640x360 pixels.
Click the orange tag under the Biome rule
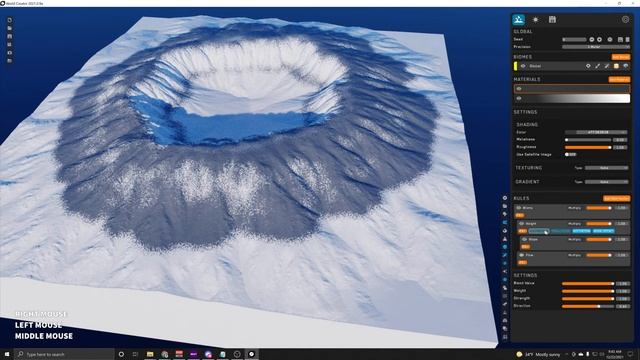coord(520,215)
